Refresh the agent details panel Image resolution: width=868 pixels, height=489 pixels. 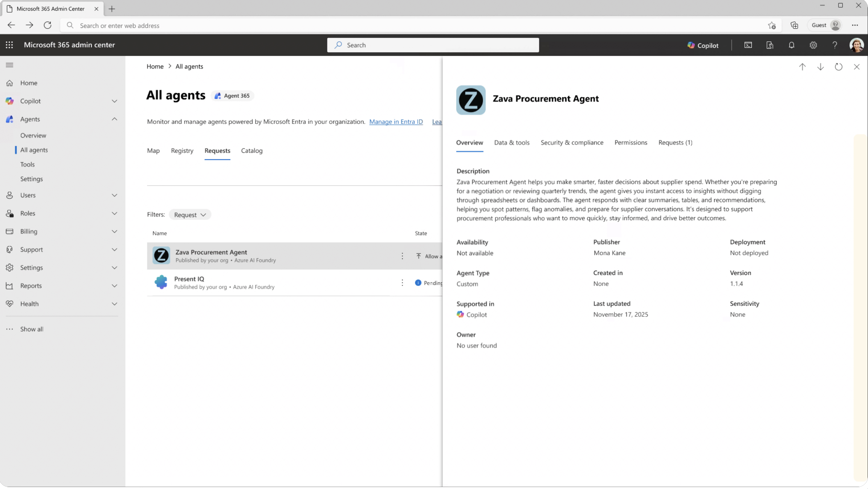(x=839, y=67)
